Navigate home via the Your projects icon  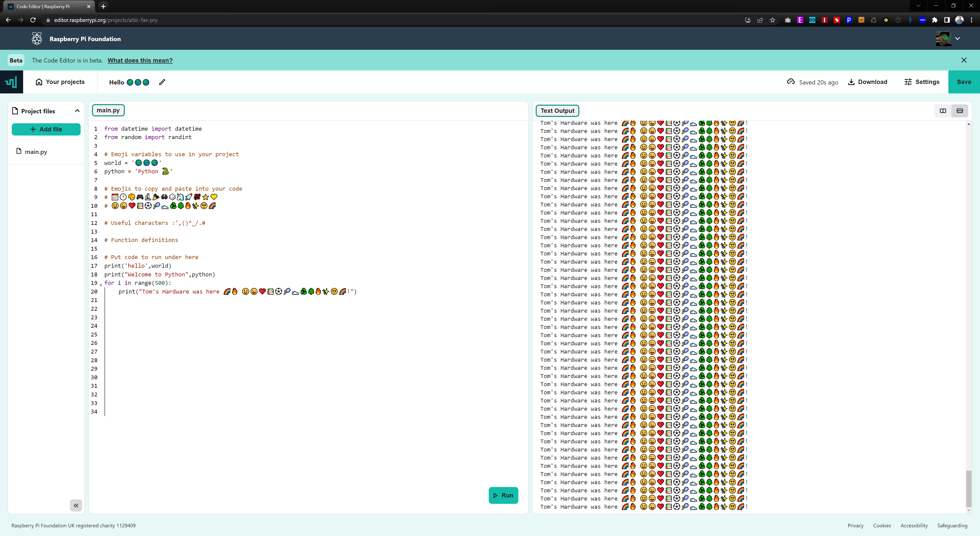[x=40, y=82]
